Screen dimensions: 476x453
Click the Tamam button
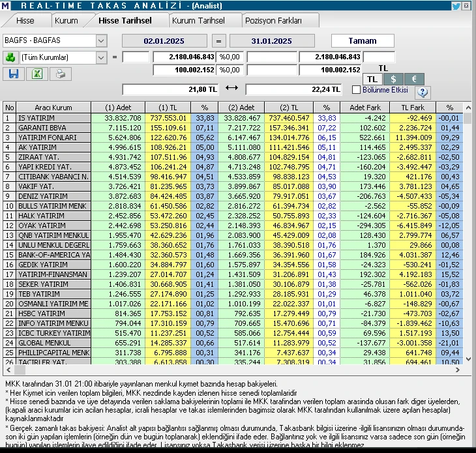tap(363, 41)
